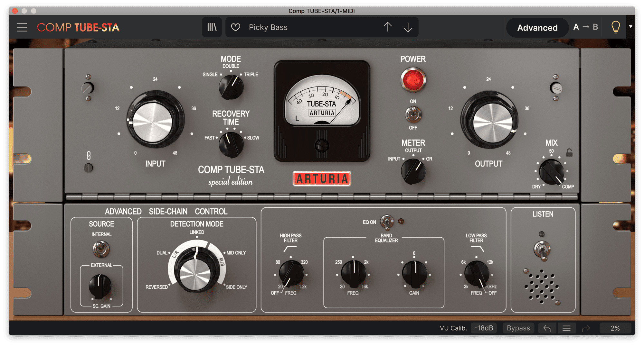The image size is (644, 346).
Task: Click the band equalizer GAIN knob
Action: click(x=415, y=274)
